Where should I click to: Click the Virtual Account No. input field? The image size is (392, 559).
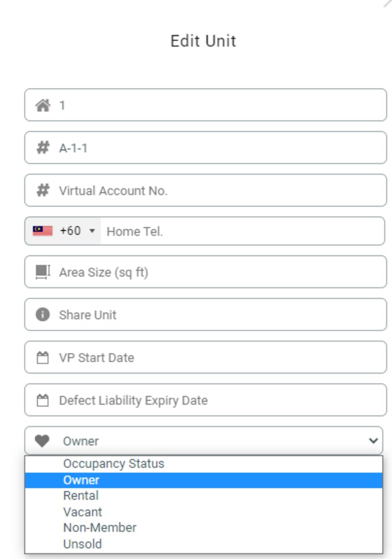coord(207,189)
